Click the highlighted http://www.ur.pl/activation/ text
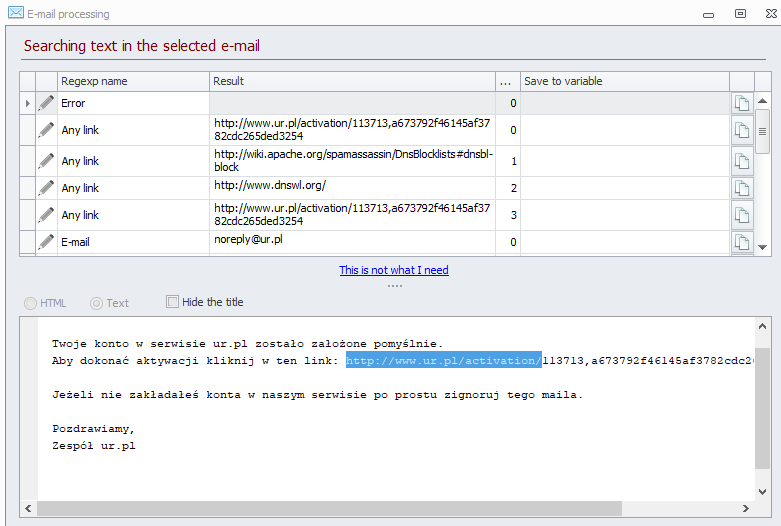 point(444,361)
